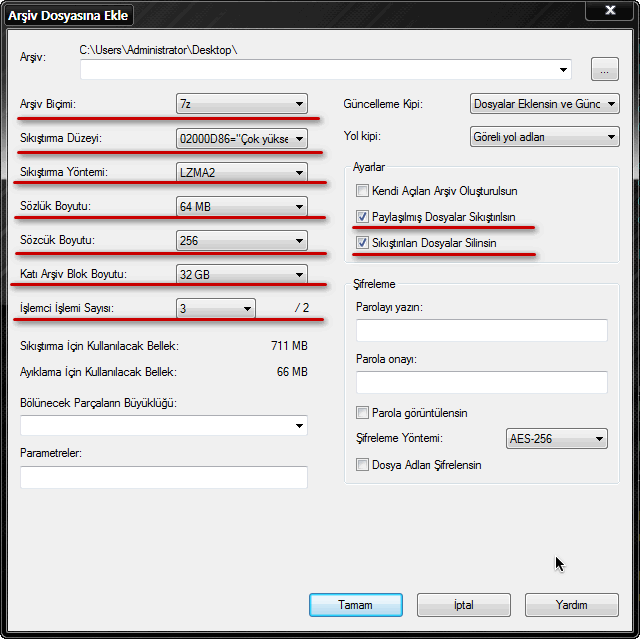Screen dimensions: 640x639
Task: Open the Sıkıştırma Yöntemi LZMA2 dropdown
Action: click(242, 173)
